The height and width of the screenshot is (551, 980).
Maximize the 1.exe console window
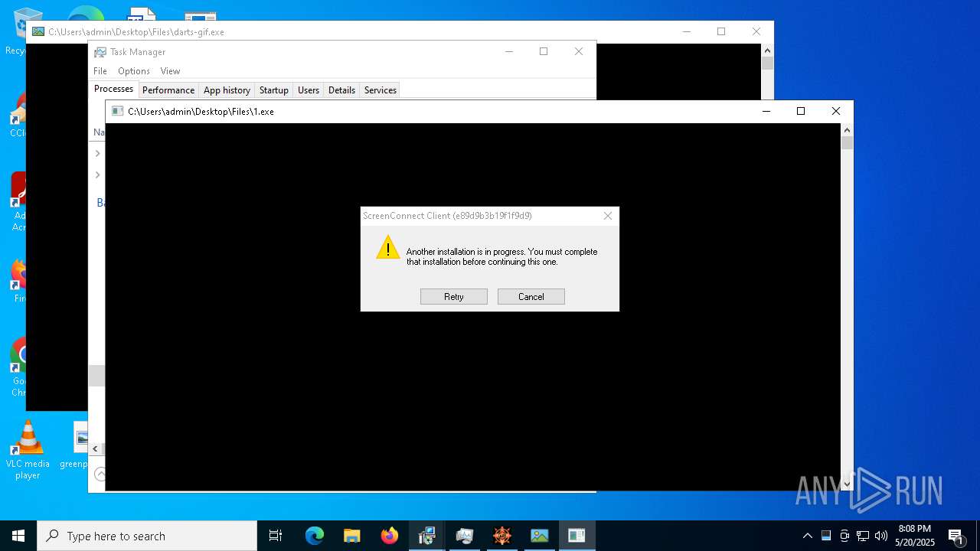point(801,112)
